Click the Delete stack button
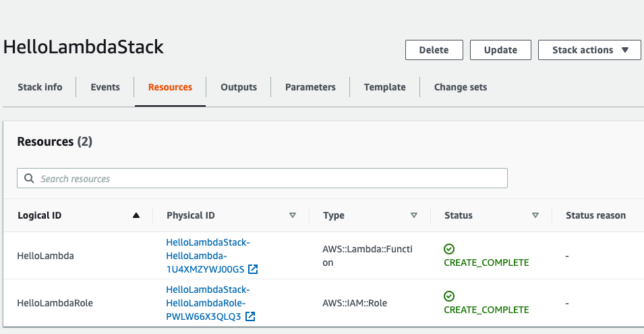This screenshot has width=644, height=334. pyautogui.click(x=434, y=50)
